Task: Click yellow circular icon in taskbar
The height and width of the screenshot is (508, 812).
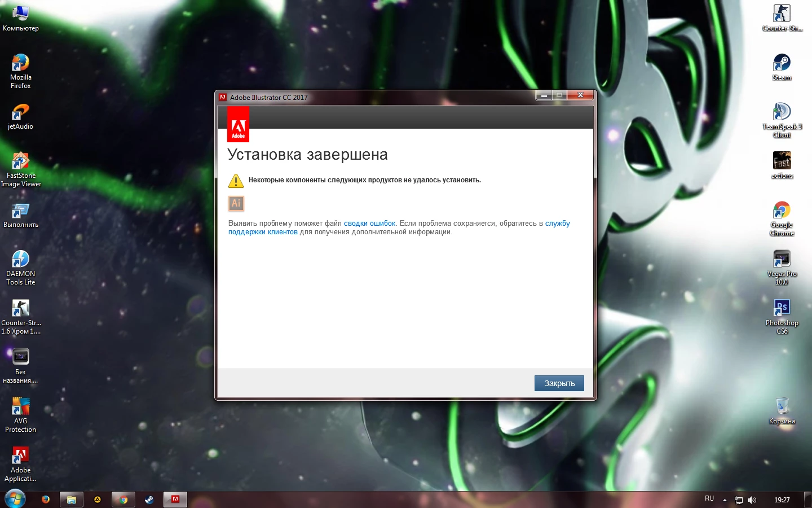Action: pos(98,500)
